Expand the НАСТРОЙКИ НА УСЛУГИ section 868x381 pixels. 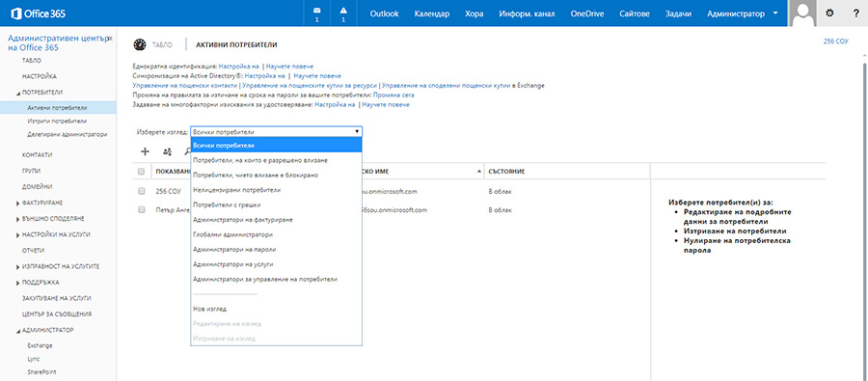[18, 234]
